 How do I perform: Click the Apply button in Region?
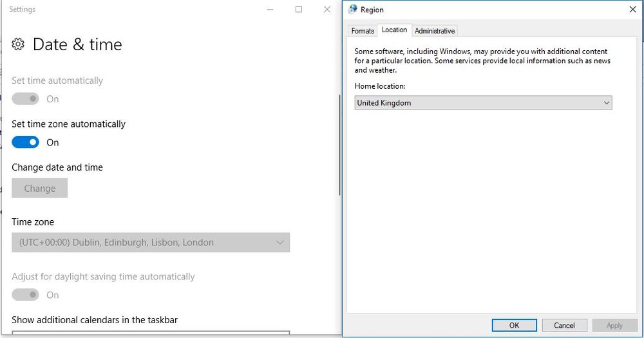(x=614, y=325)
